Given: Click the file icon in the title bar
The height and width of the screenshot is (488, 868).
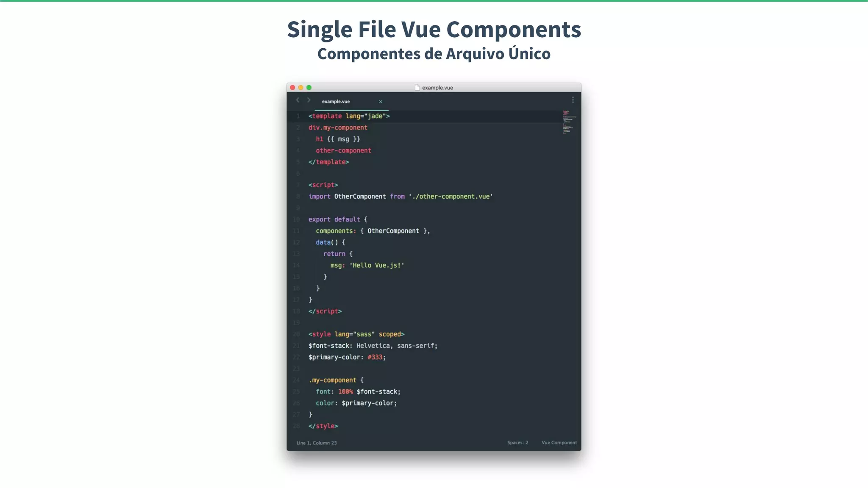Looking at the screenshot, I should click(417, 88).
